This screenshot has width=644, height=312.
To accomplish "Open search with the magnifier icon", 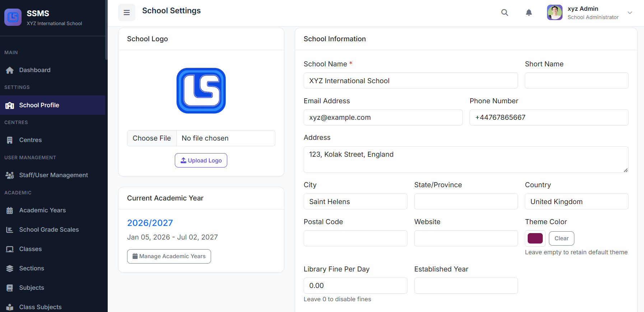I will 504,13.
